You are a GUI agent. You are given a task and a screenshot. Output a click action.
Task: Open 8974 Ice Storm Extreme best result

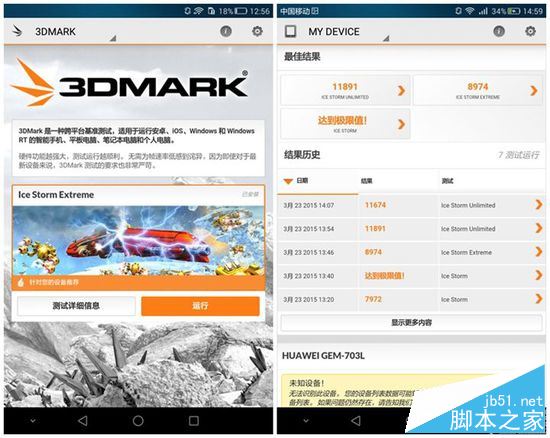pos(478,90)
